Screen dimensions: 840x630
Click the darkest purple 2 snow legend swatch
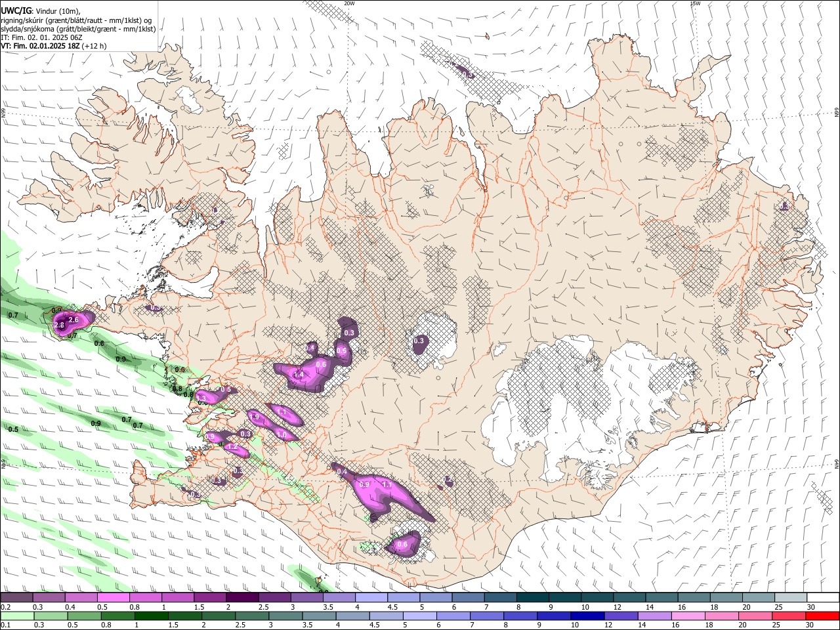[x=242, y=598]
